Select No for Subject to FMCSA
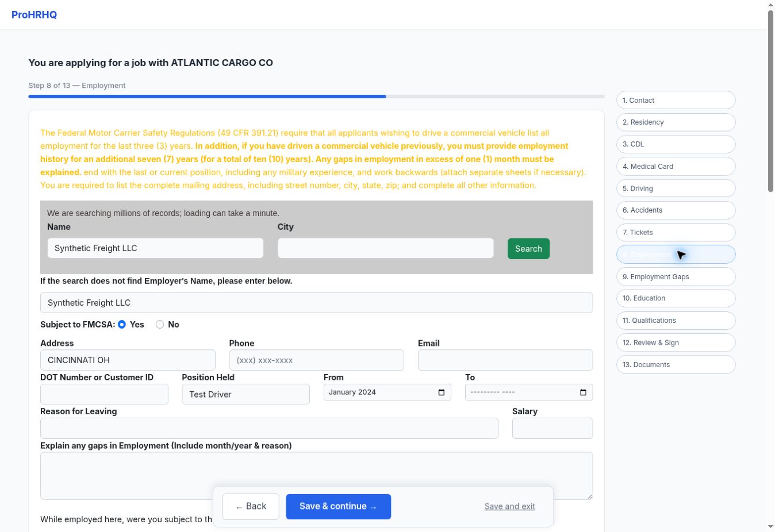The image size is (775, 532). [x=160, y=325]
